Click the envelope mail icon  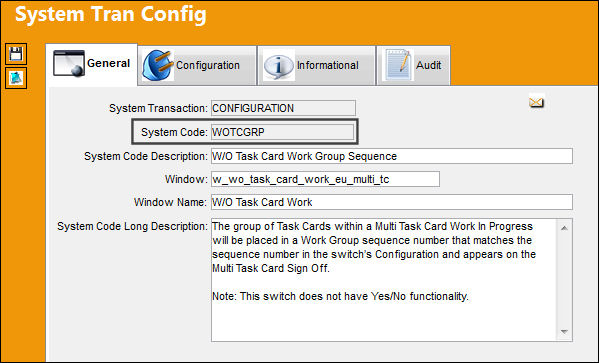pyautogui.click(x=536, y=102)
